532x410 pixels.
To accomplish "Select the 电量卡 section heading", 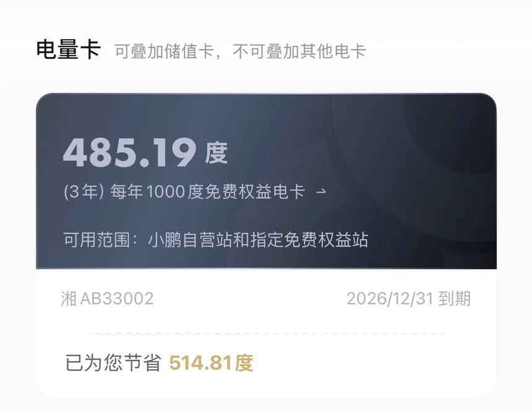I will click(68, 50).
